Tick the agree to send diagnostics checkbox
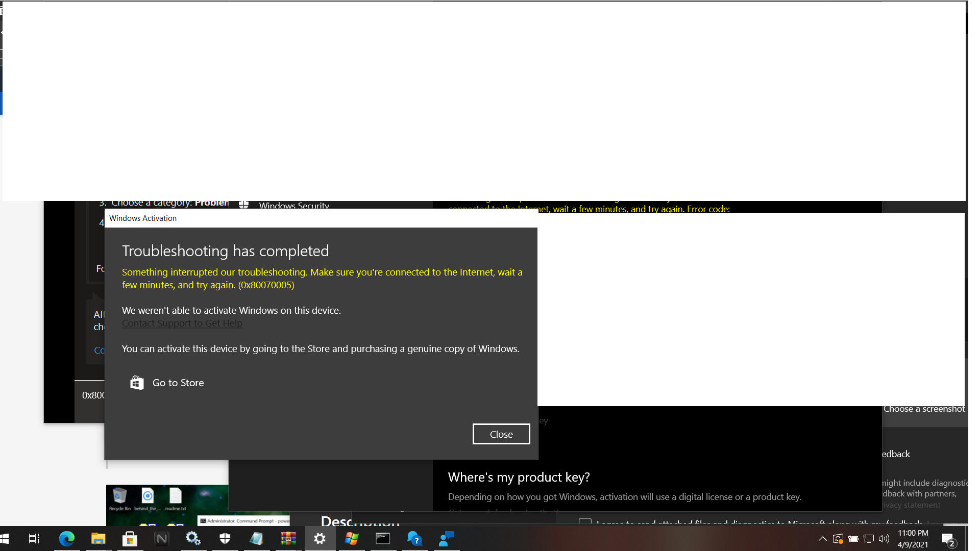This screenshot has width=980, height=551. point(585,521)
